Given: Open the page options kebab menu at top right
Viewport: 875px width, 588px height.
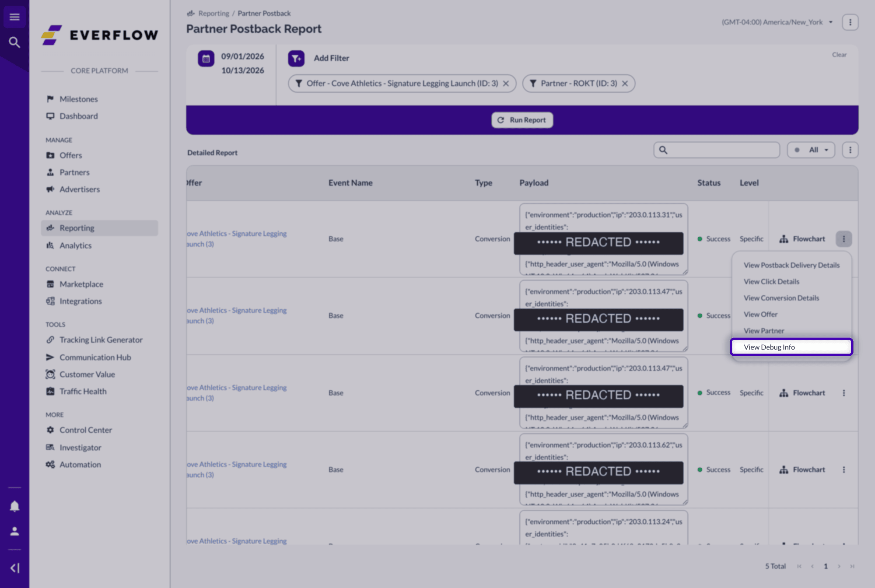Looking at the screenshot, I should coord(850,22).
